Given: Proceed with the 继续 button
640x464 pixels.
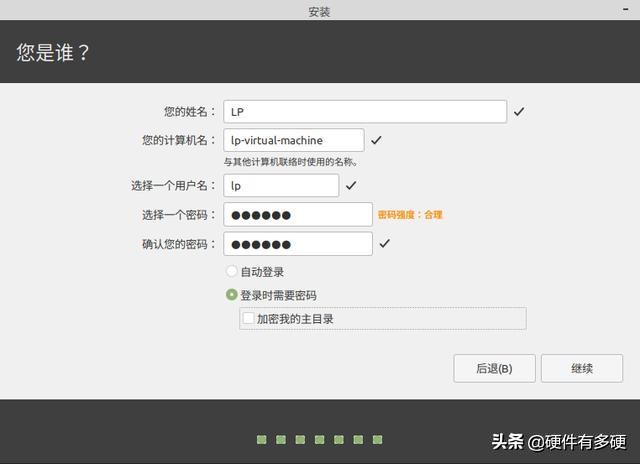Looking at the screenshot, I should pyautogui.click(x=582, y=369).
